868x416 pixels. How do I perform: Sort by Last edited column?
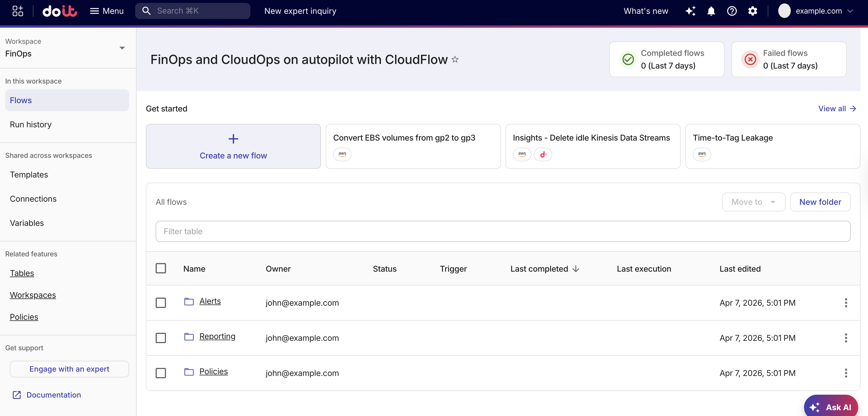coord(740,269)
